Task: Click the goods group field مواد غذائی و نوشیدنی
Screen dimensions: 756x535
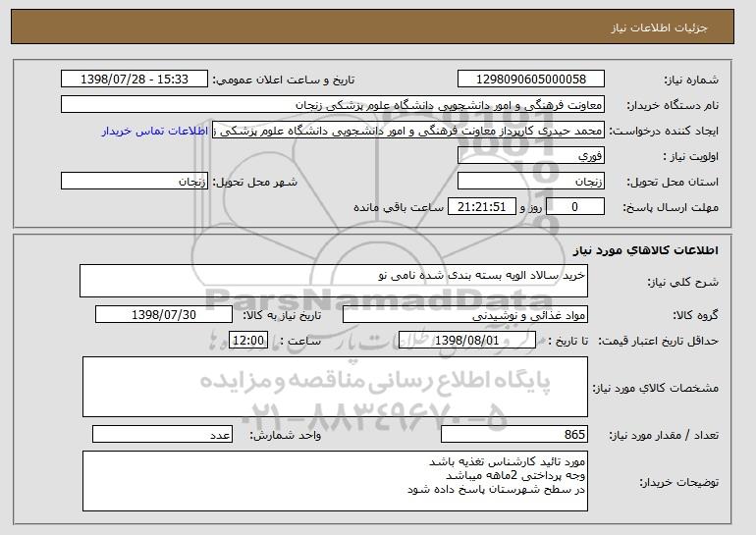Action: [x=465, y=315]
